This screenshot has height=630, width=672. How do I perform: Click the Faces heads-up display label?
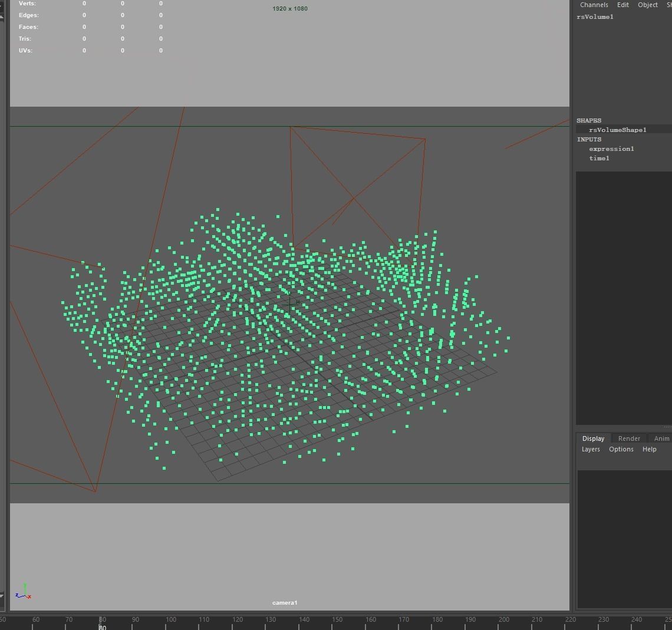(x=28, y=27)
